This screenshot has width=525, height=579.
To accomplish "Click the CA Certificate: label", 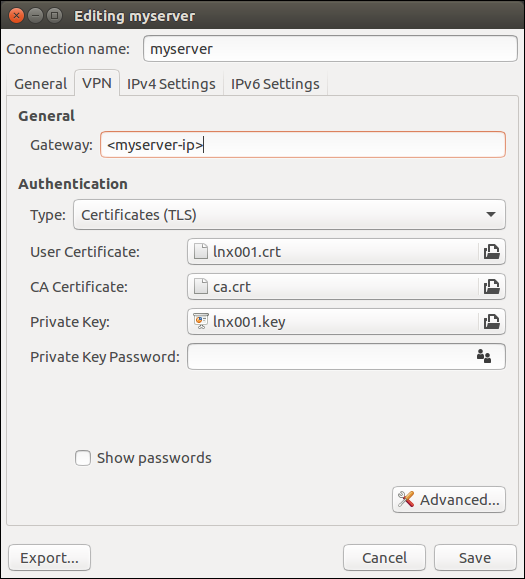I will [x=79, y=287].
